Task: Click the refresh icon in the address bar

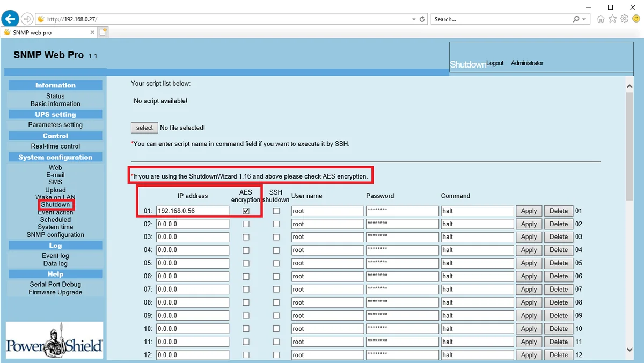Action: 422,19
